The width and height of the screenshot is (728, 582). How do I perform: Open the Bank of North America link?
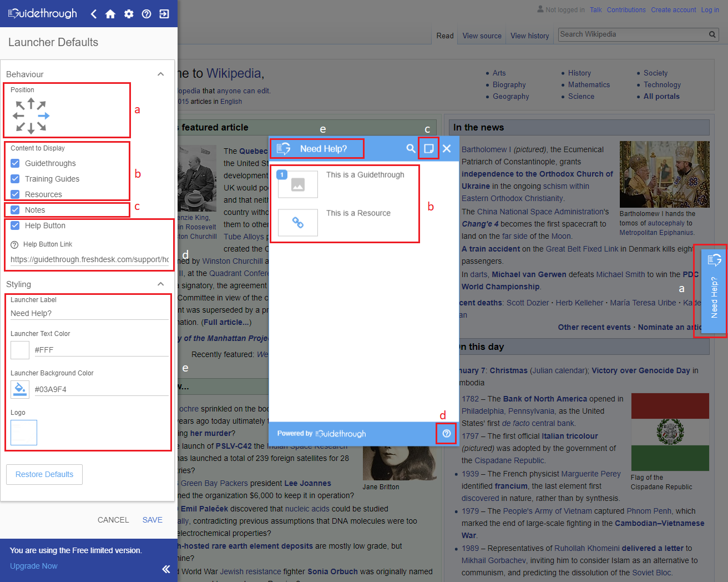click(x=545, y=399)
